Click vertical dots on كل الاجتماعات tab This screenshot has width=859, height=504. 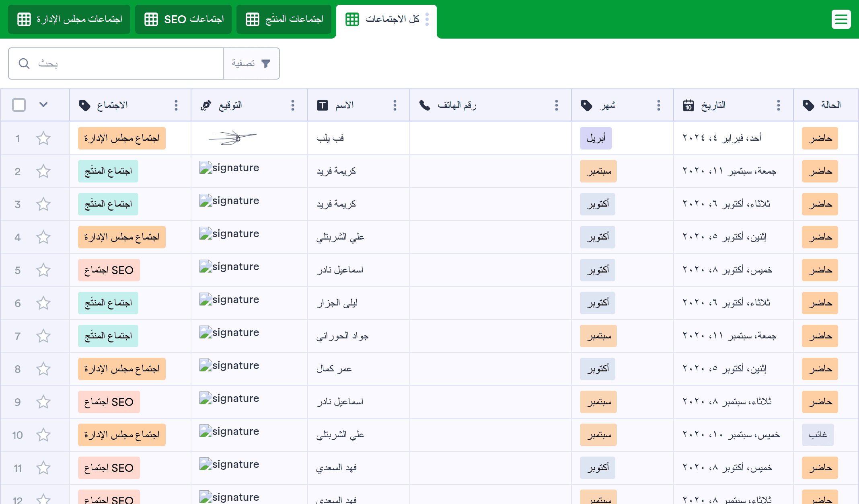click(x=427, y=19)
